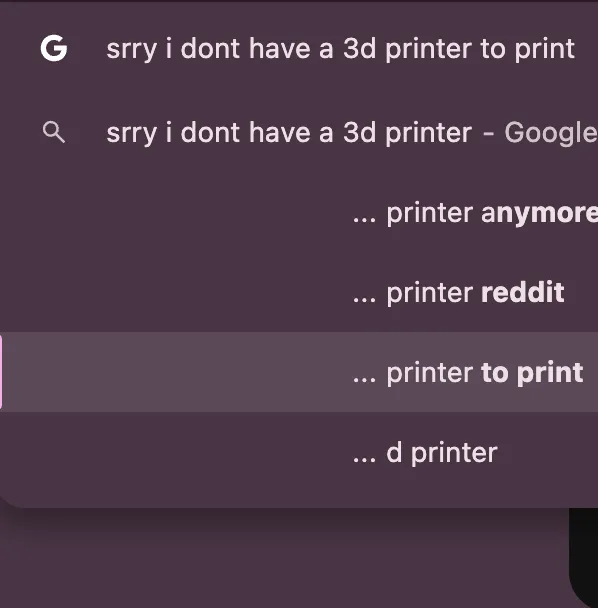The width and height of the screenshot is (598, 608).
Task: Choose the "... d printer" suggestion
Action: [x=299, y=452]
